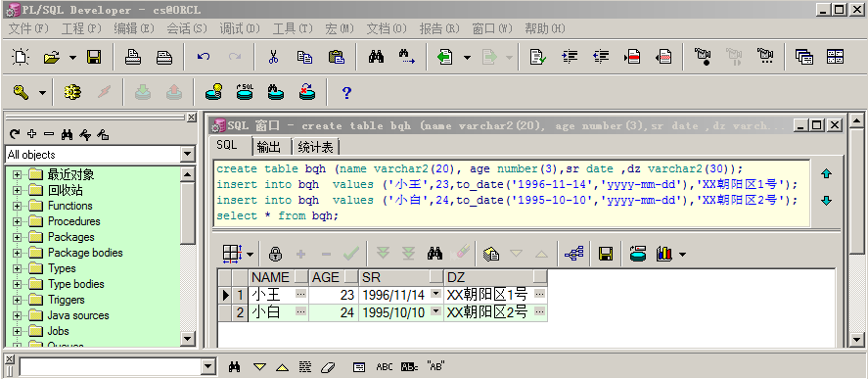The height and width of the screenshot is (379, 868).
Task: Select the Java sources tree item
Action: point(78,315)
